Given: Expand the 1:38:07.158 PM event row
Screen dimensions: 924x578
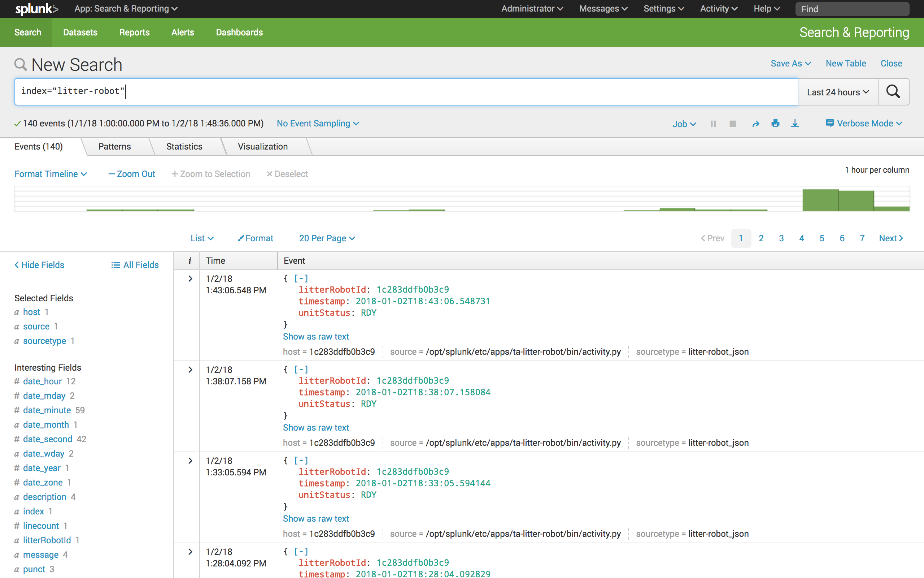Looking at the screenshot, I should pos(190,370).
